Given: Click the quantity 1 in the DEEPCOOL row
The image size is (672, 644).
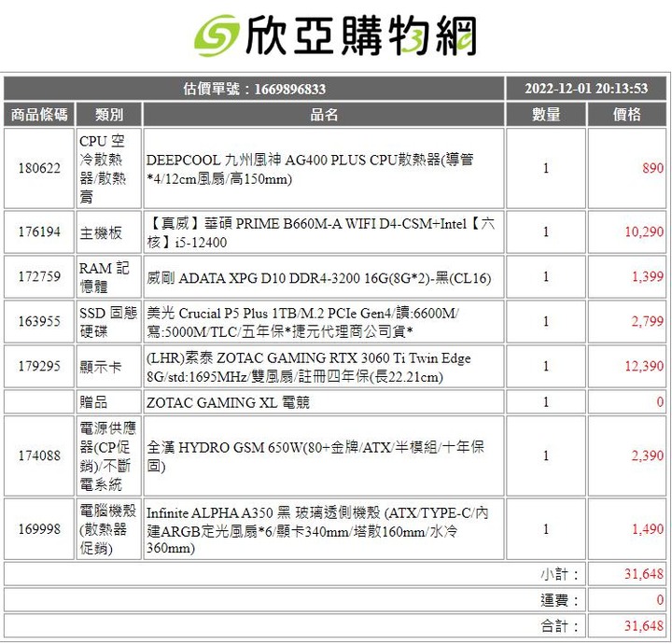Looking at the screenshot, I should click(x=546, y=168).
